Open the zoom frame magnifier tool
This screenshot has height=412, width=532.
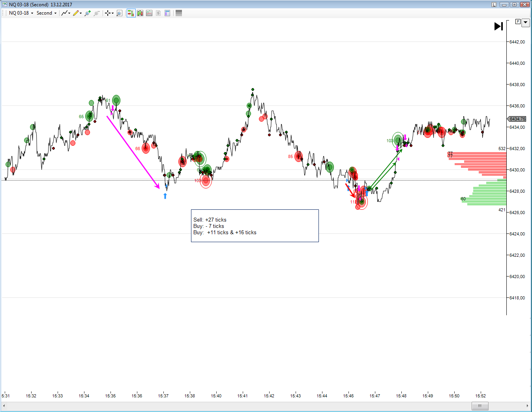pyautogui.click(x=119, y=13)
